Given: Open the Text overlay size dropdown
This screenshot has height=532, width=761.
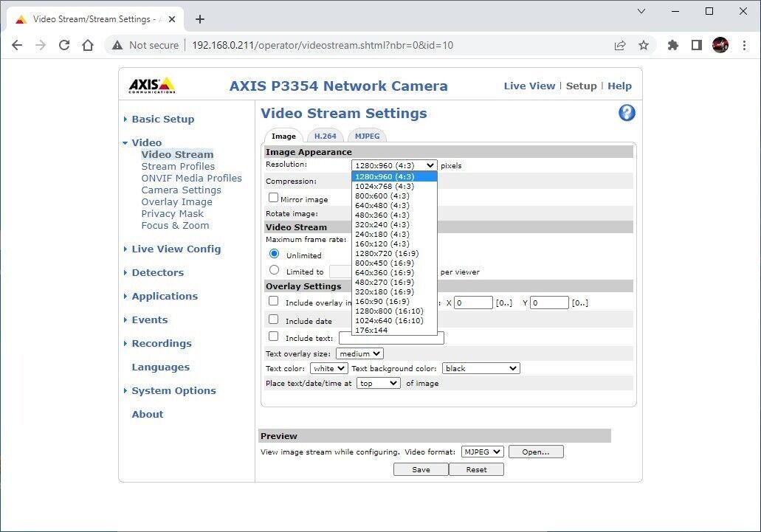Looking at the screenshot, I should click(x=359, y=354).
